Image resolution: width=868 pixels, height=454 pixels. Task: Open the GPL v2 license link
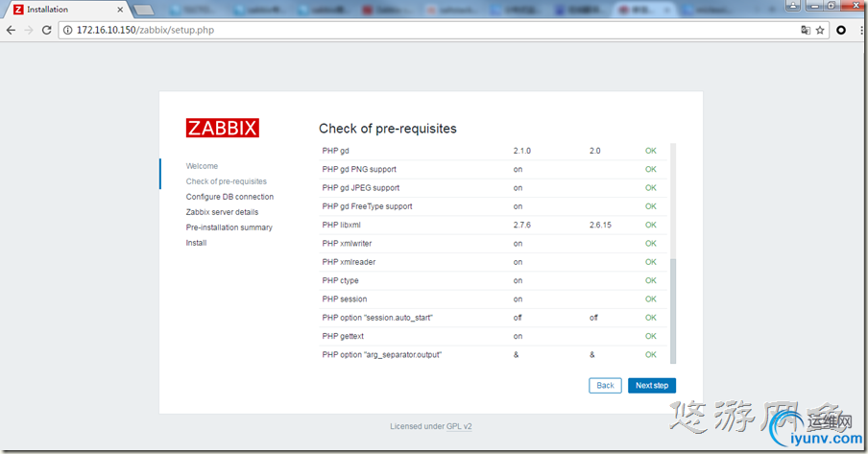459,426
